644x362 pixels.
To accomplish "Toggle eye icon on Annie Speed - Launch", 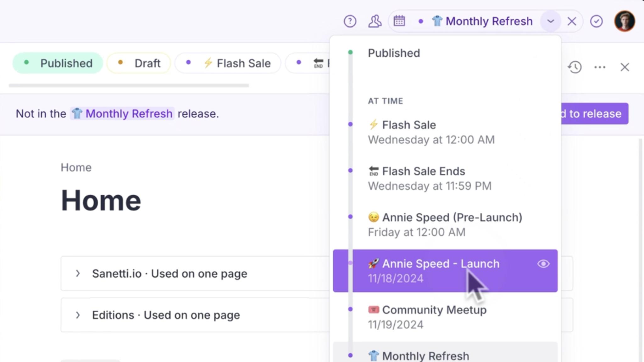I will click(543, 264).
